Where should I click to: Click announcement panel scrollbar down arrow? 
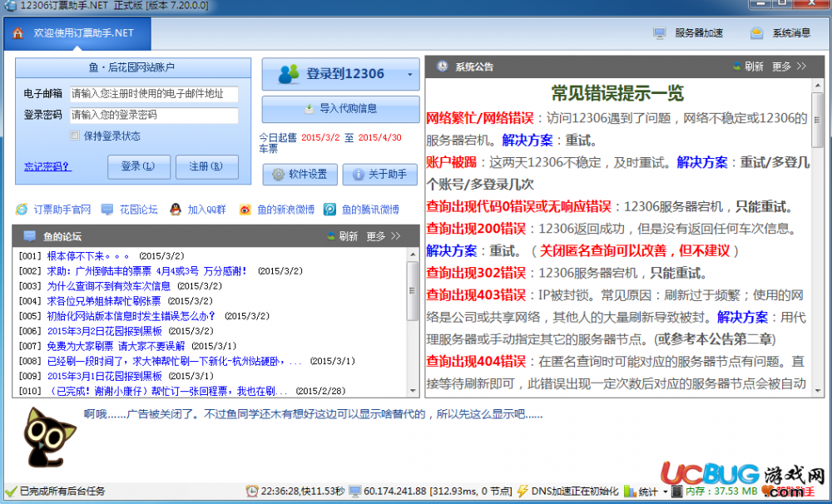[818, 391]
